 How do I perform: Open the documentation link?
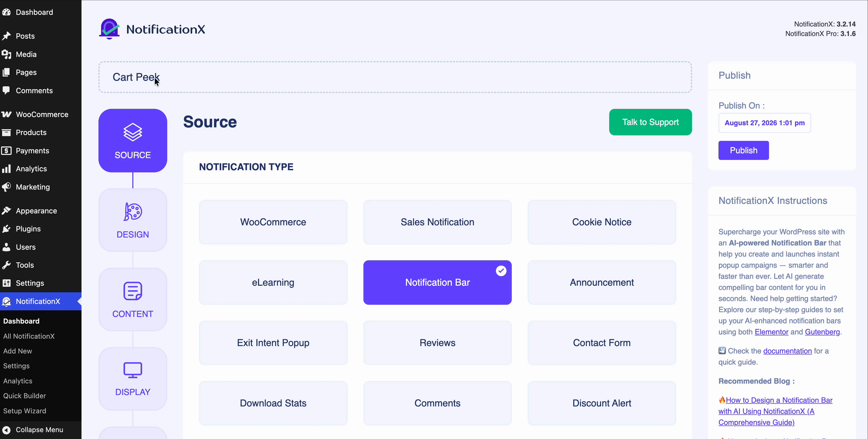pos(788,351)
